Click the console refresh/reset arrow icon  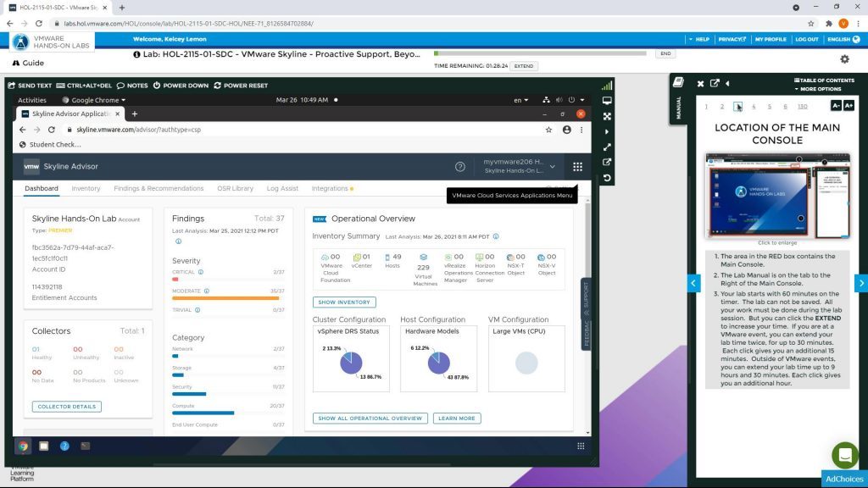tap(607, 178)
